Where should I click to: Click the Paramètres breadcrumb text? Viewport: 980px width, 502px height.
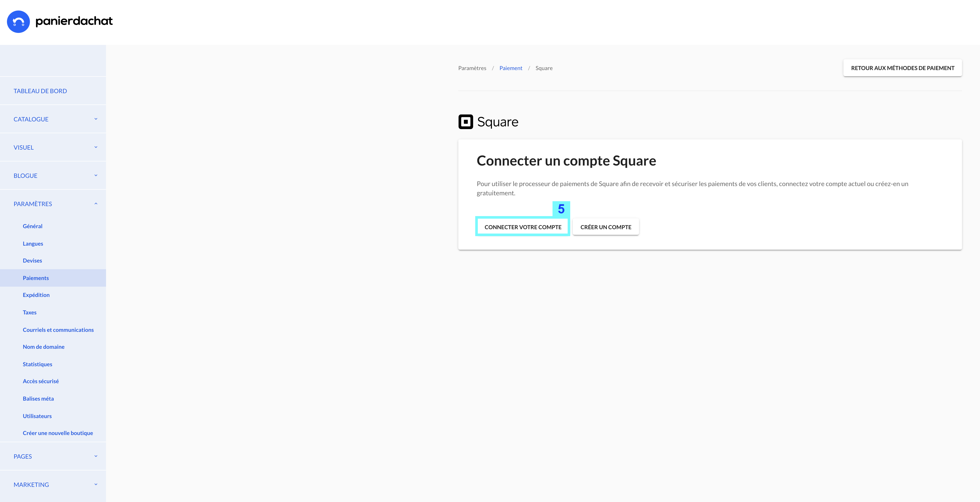472,68
